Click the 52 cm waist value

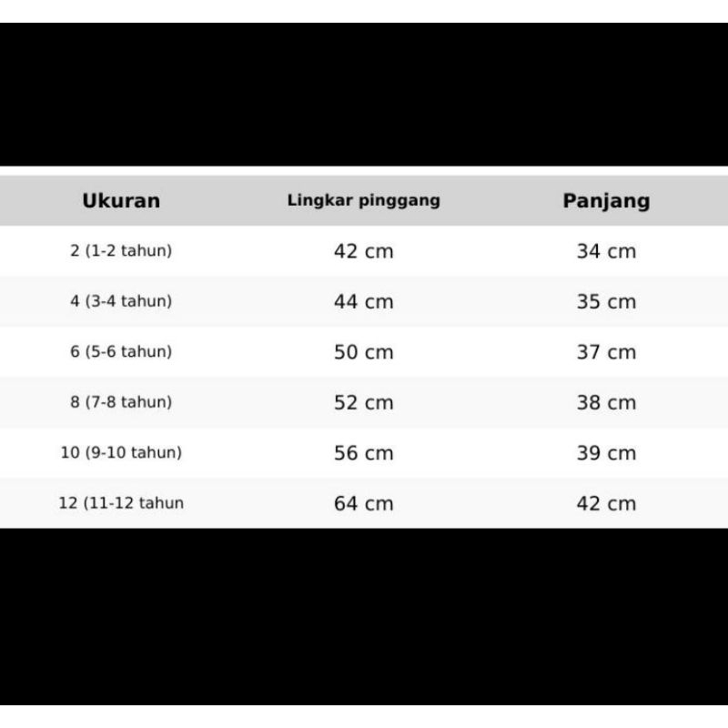(x=363, y=402)
